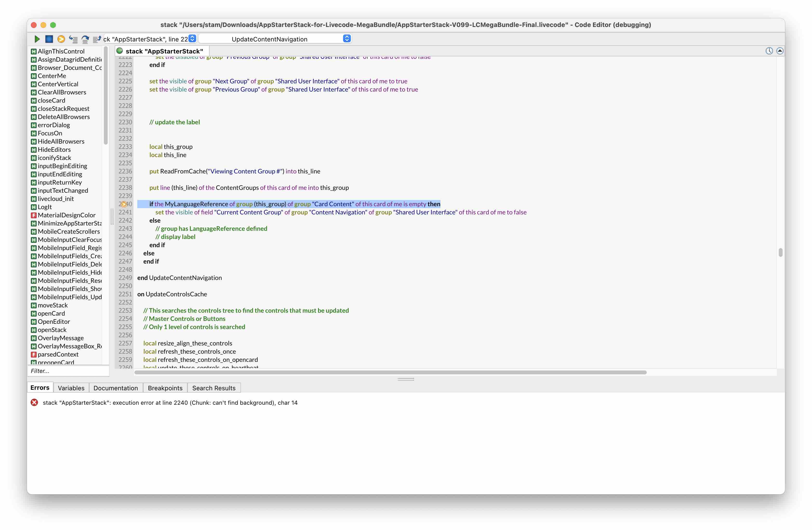
Task: Select the MaterialDesignColor function in handler list
Action: 66,215
